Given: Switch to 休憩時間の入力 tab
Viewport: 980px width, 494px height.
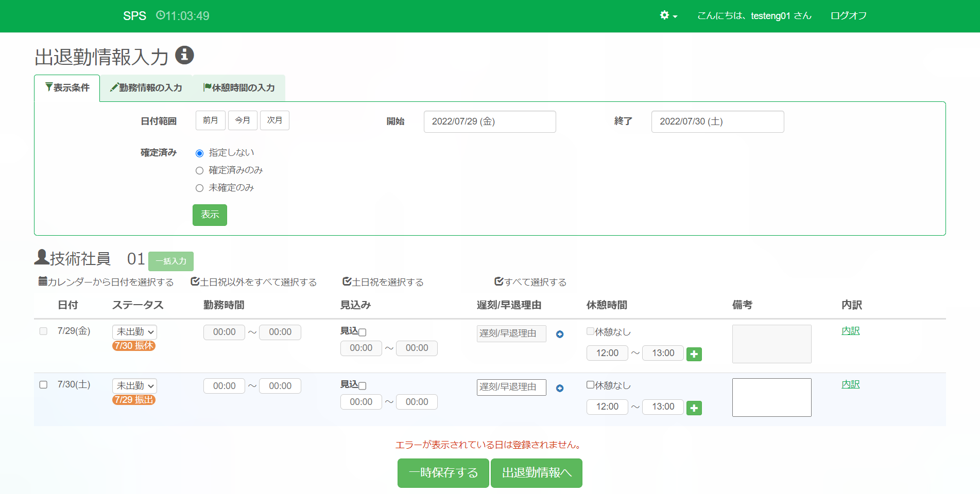Looking at the screenshot, I should click(239, 88).
